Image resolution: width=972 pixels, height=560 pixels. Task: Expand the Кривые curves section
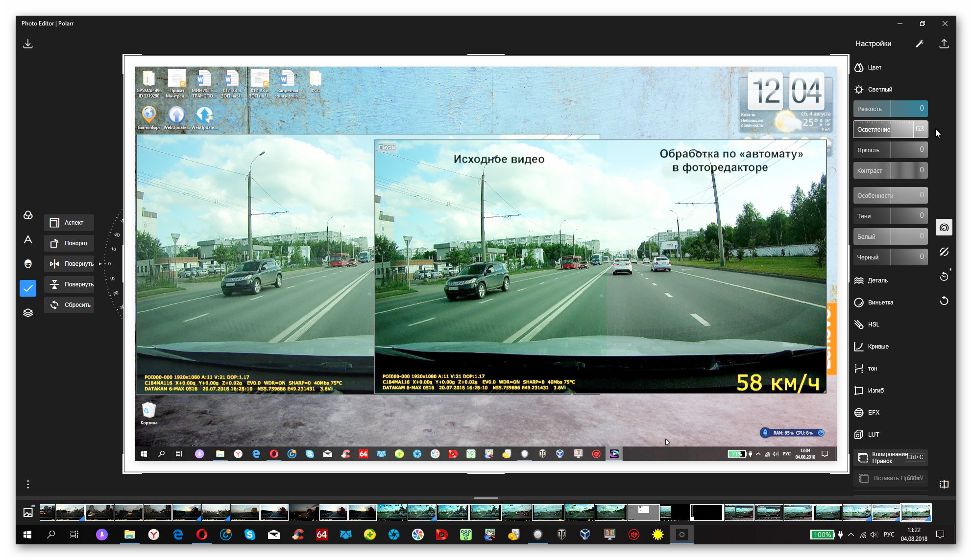click(x=877, y=347)
